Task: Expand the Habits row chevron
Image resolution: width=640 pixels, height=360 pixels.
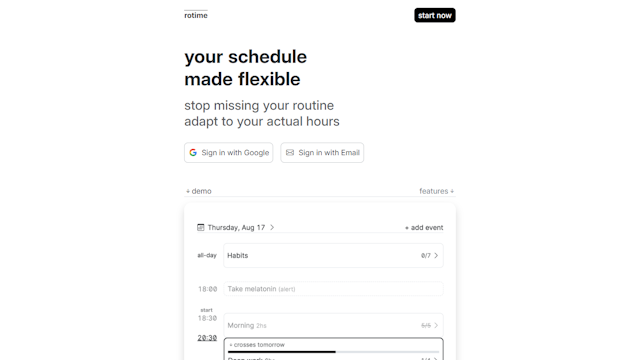Action: coord(436,256)
